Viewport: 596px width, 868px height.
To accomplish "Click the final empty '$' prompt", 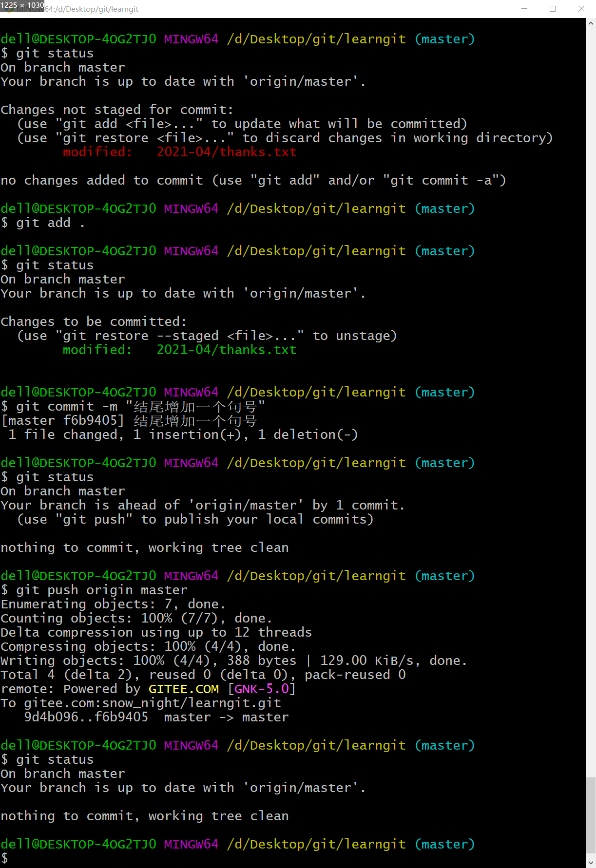I will 4,858.
